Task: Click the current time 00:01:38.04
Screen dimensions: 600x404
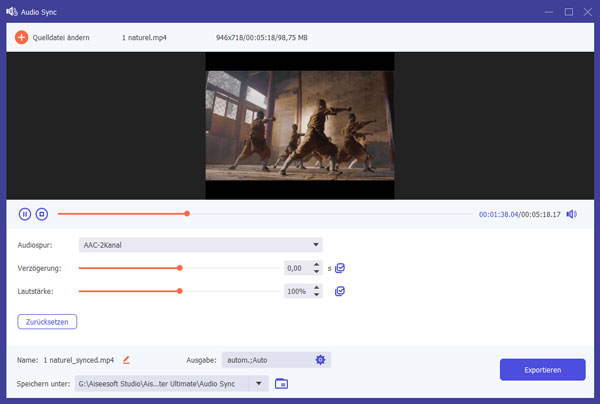Action: (x=498, y=214)
